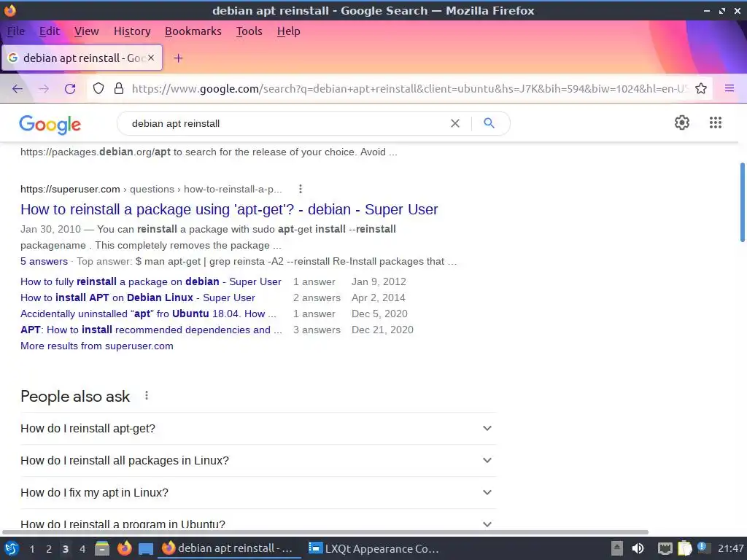Open the Tools menu
Viewport: 747px width, 560px height.
pos(249,31)
